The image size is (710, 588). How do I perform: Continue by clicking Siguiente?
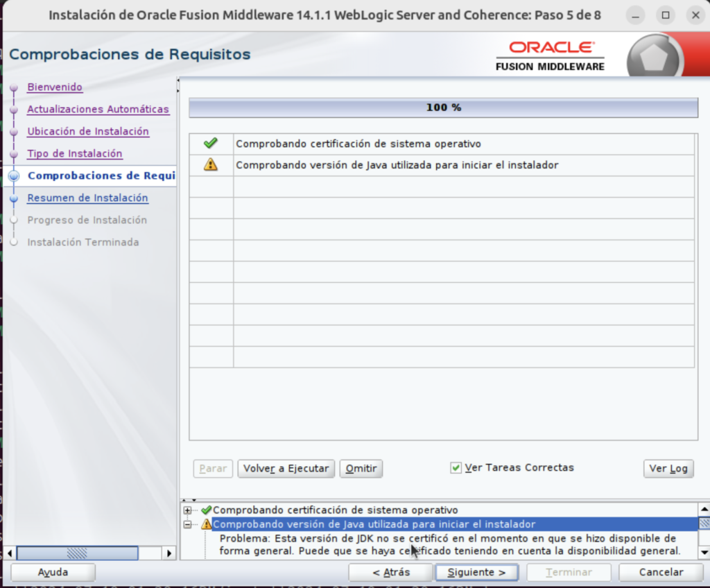coord(476,572)
